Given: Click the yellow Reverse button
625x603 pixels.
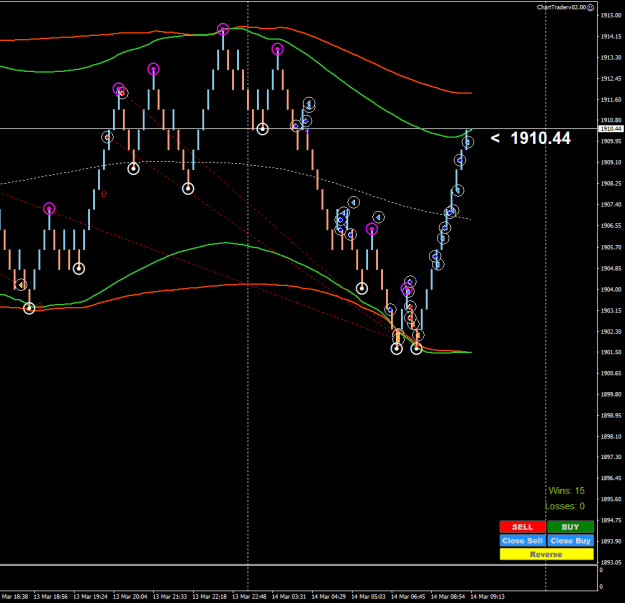Looking at the screenshot, I should 546,554.
